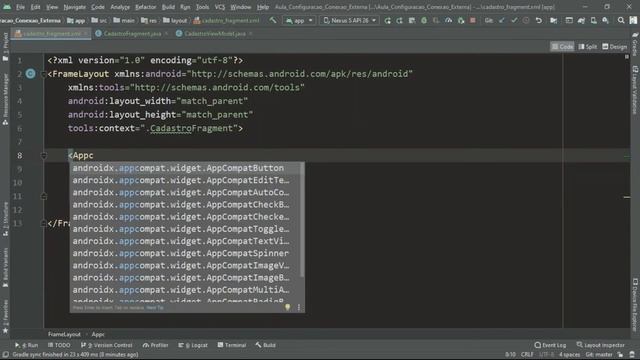This screenshot has width=640, height=360.
Task: Open the Build menu
Action: point(168,7)
